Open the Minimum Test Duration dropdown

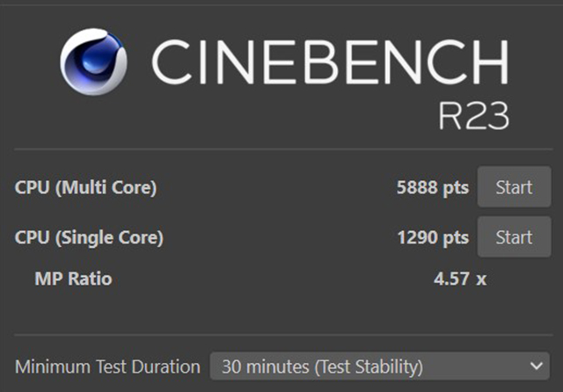point(379,366)
